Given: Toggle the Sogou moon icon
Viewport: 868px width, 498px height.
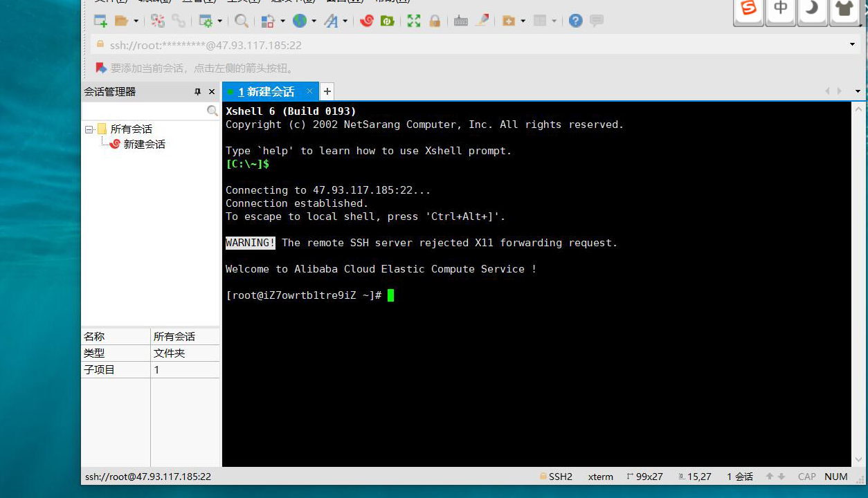Looking at the screenshot, I should coord(813,10).
